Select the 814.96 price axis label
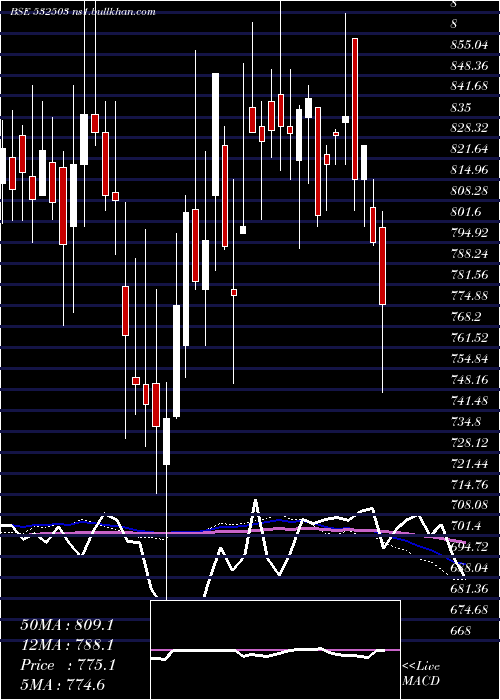 [x=469, y=170]
